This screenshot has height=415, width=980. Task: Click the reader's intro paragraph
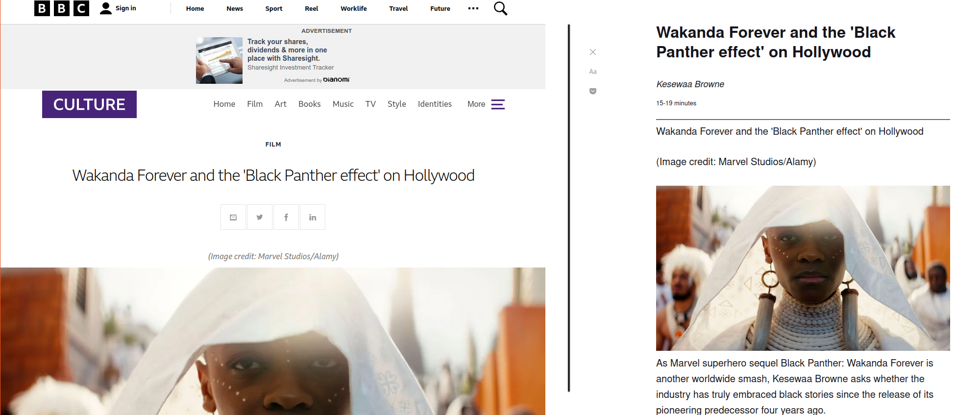click(795, 387)
